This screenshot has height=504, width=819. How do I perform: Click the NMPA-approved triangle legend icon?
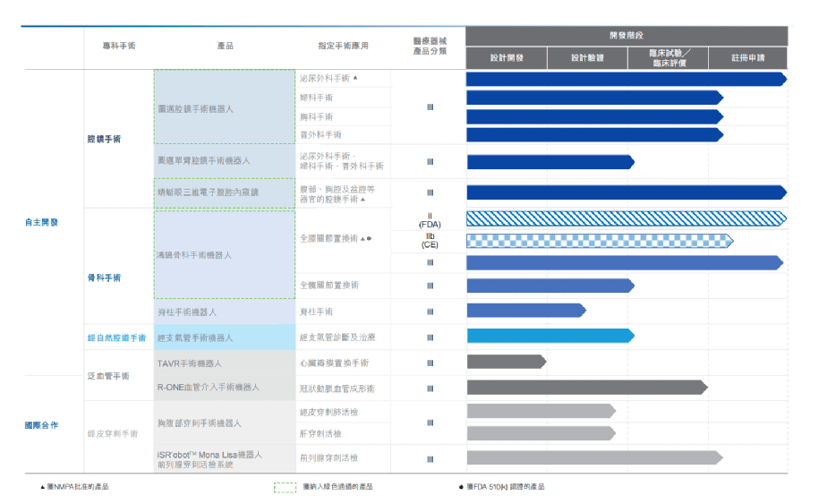click(x=42, y=487)
